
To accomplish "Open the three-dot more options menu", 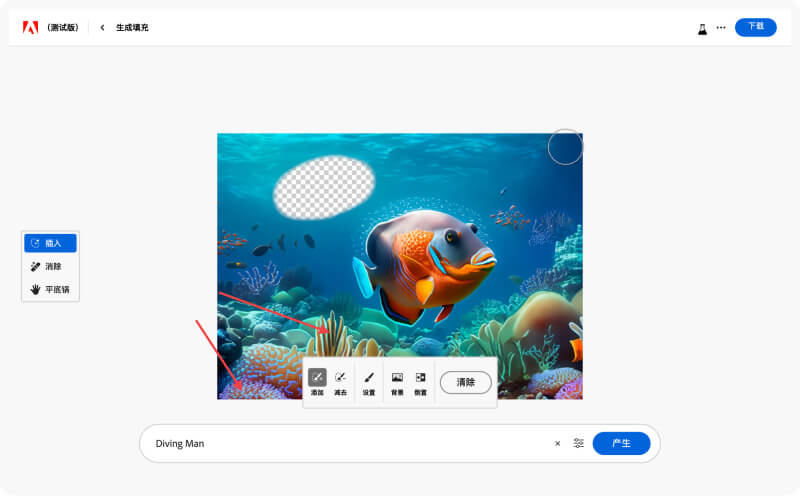I will click(x=721, y=27).
